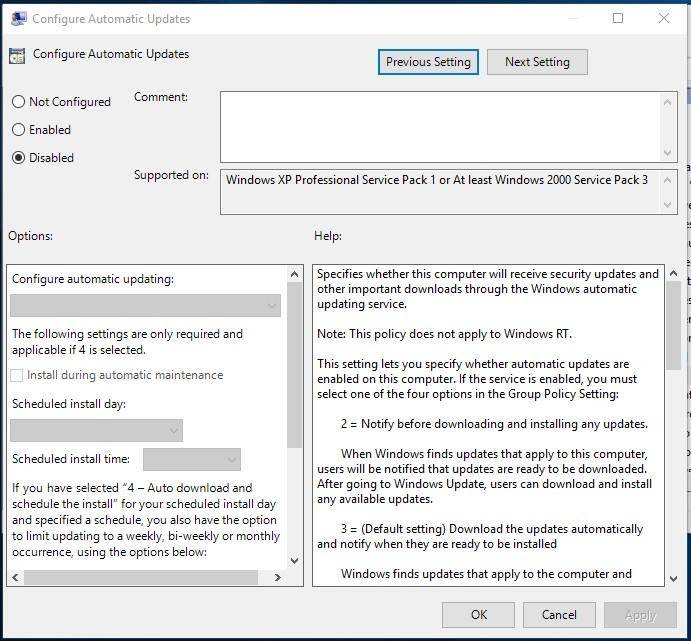Viewport: 691px width, 641px height.
Task: Go to Previous Setting
Action: 428,62
